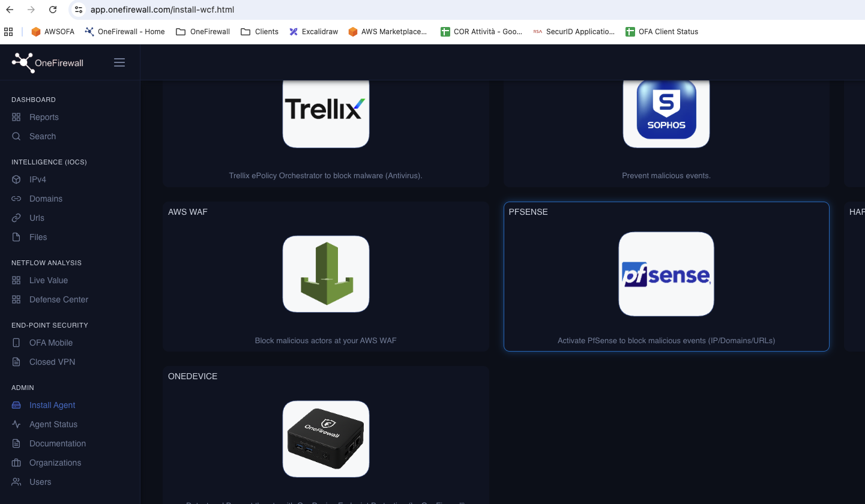Click the ONEDEVICE card title
Viewport: 865px width, 504px height.
193,376
